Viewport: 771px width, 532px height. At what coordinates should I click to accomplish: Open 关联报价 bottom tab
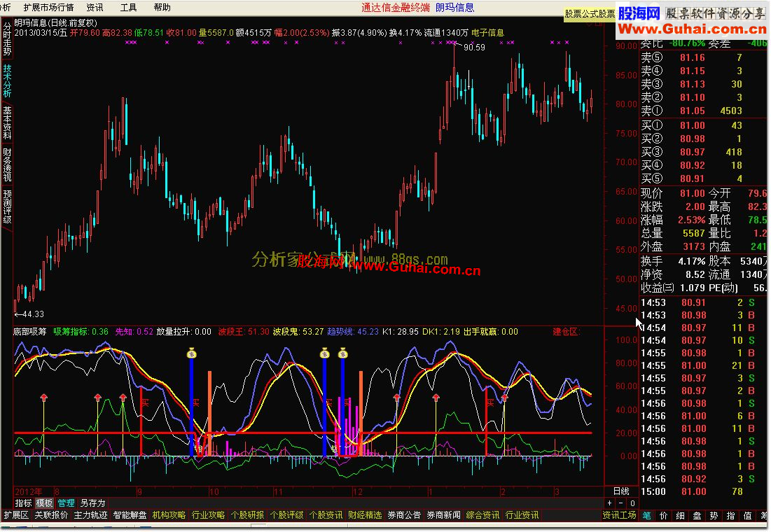click(x=52, y=514)
